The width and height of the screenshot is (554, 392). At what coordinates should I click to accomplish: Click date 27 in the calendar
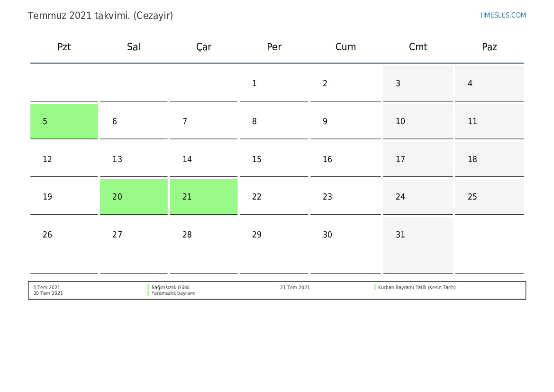pos(134,246)
